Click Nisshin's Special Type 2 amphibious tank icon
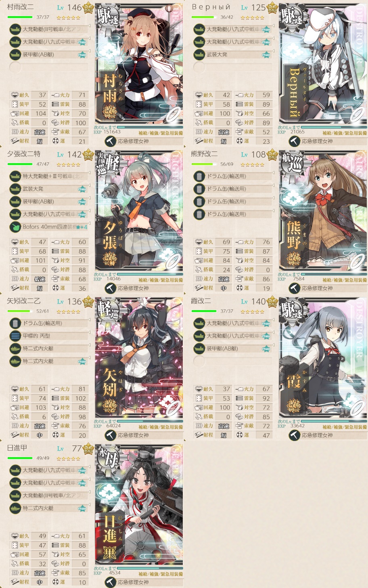This screenshot has height=588, width=368. [x=15, y=508]
